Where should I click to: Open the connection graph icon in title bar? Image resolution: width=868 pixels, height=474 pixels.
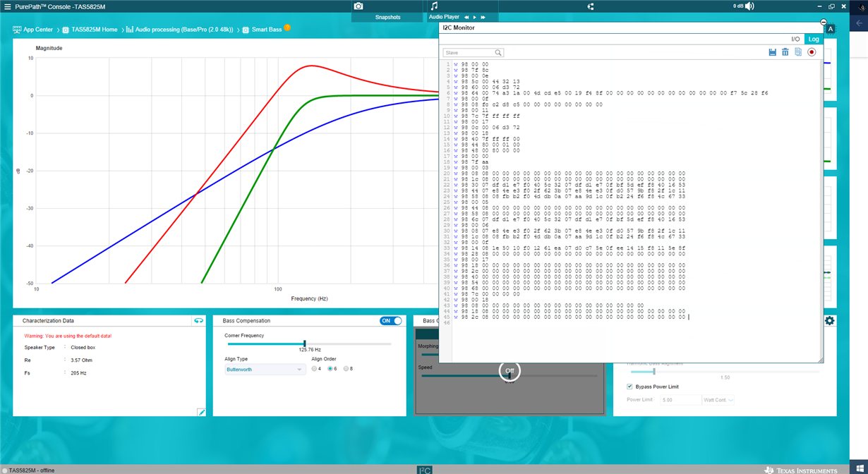click(591, 6)
